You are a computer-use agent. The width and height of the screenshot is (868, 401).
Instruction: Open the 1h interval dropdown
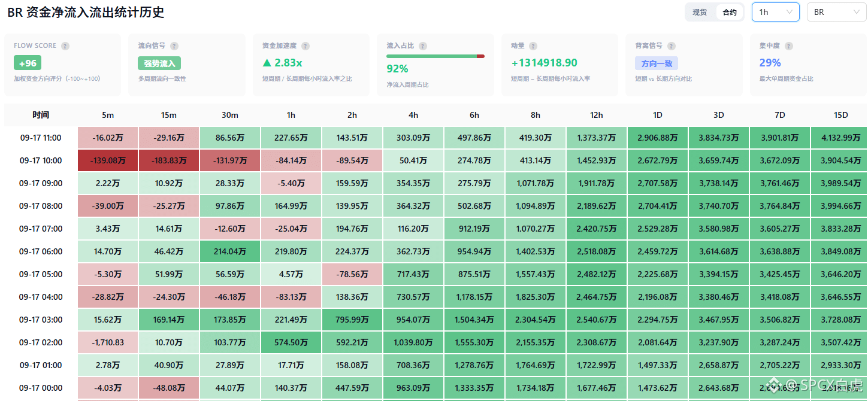[x=776, y=12]
